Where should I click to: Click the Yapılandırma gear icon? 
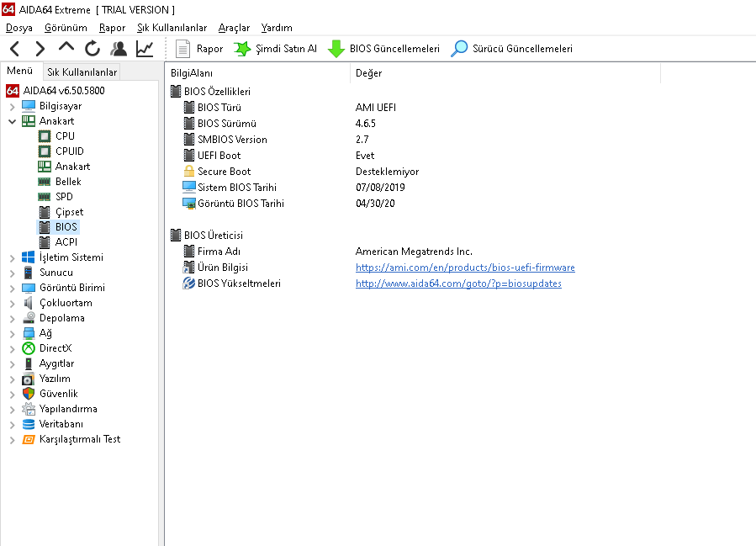[x=29, y=409]
